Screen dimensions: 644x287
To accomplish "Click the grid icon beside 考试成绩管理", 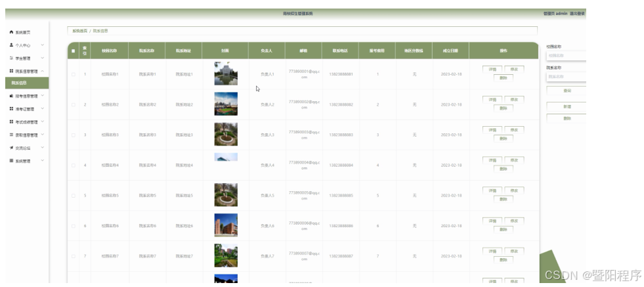I will [x=12, y=121].
